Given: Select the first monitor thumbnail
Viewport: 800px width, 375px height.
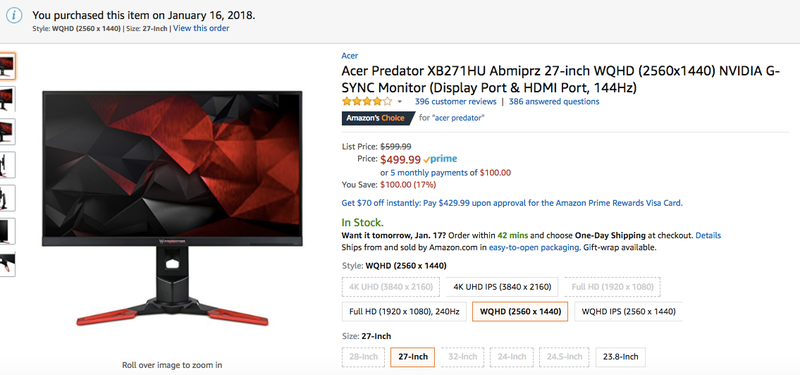Looking at the screenshot, I should click(7, 66).
